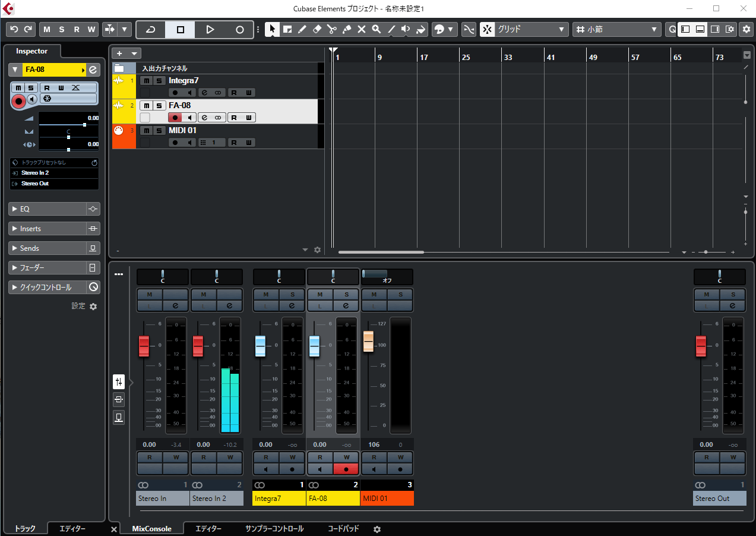Open MixConsole three-dot function menu
Image resolution: width=756 pixels, height=536 pixels.
(119, 274)
